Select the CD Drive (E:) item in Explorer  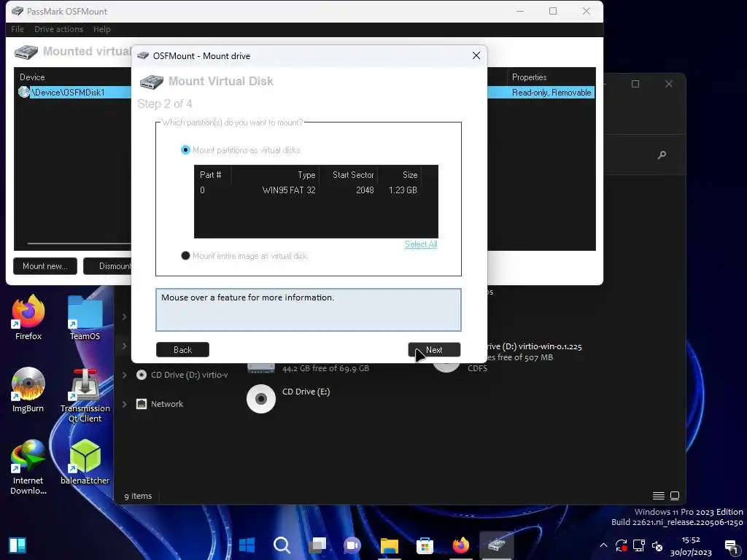click(290, 399)
